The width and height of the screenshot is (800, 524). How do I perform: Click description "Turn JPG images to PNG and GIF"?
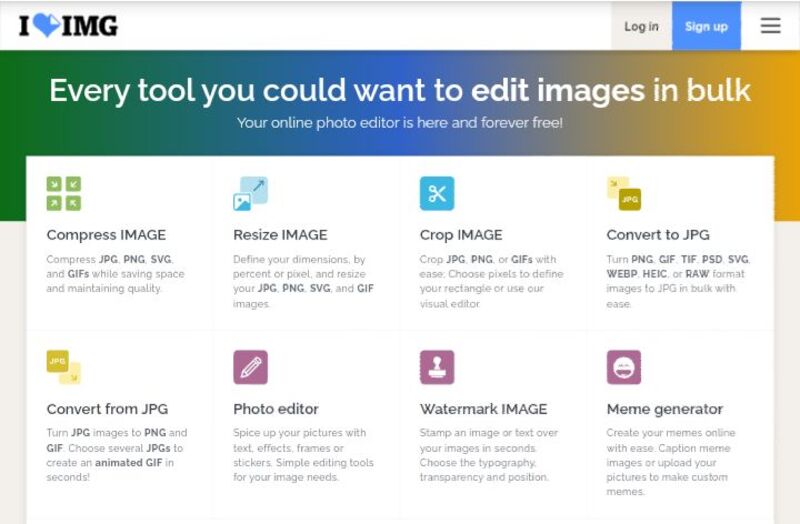(117, 455)
